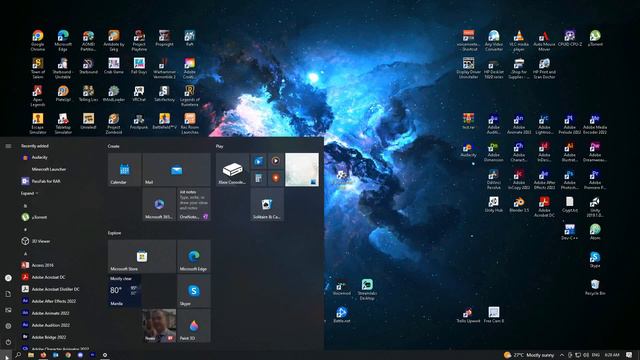Open VLC media player desktop icon

(519, 40)
